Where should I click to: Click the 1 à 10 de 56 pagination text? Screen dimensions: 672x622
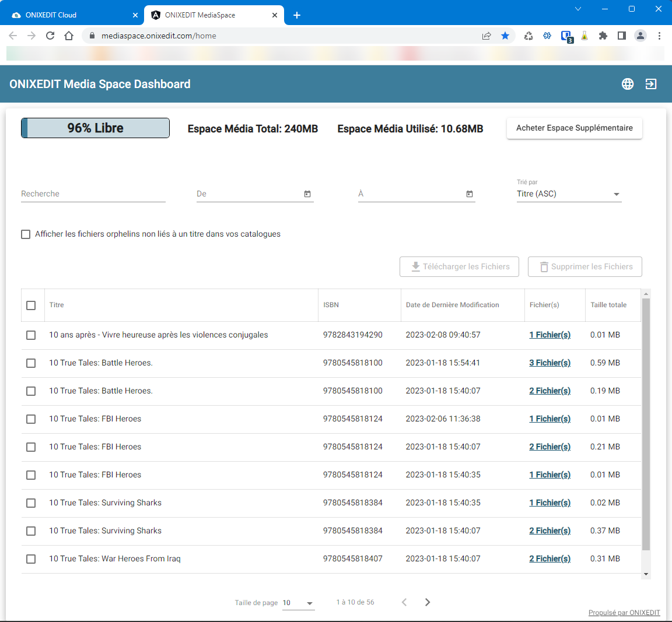(355, 602)
